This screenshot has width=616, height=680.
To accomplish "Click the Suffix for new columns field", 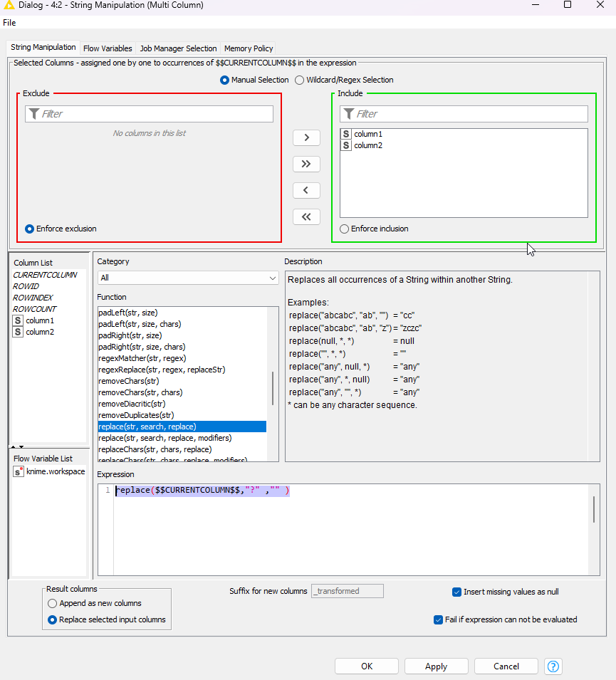I will click(x=348, y=591).
